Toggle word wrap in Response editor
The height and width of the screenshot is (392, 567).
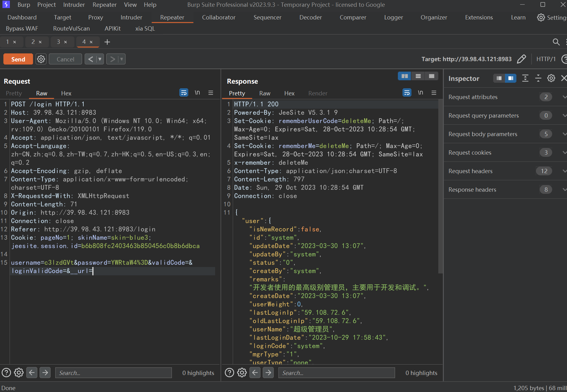tap(407, 93)
